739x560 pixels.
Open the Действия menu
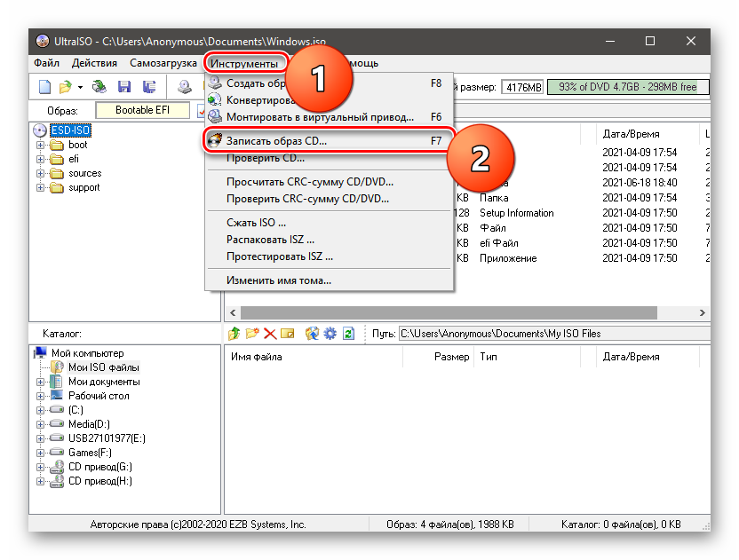[x=94, y=63]
